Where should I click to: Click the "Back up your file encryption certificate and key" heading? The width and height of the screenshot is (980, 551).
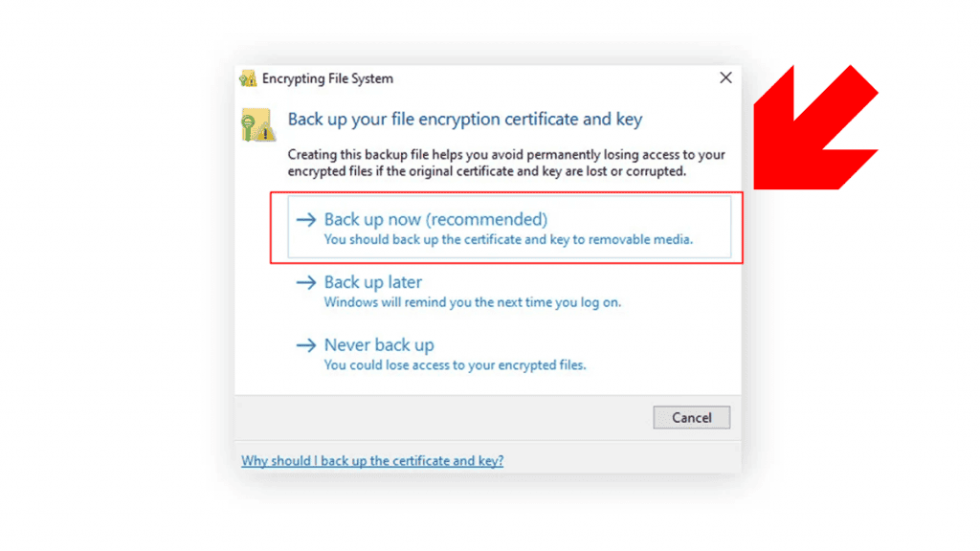tap(465, 120)
